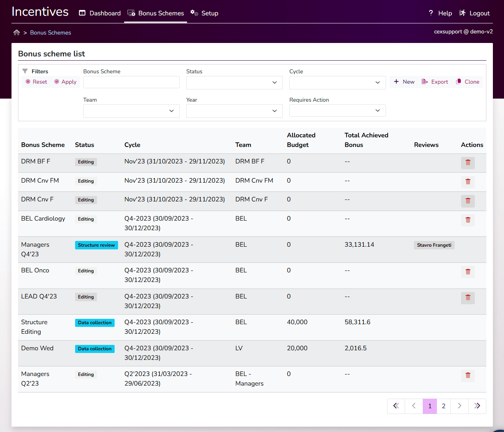The height and width of the screenshot is (432, 504).
Task: Delete Managers Q2'23 using trash icon
Action: pos(468,375)
